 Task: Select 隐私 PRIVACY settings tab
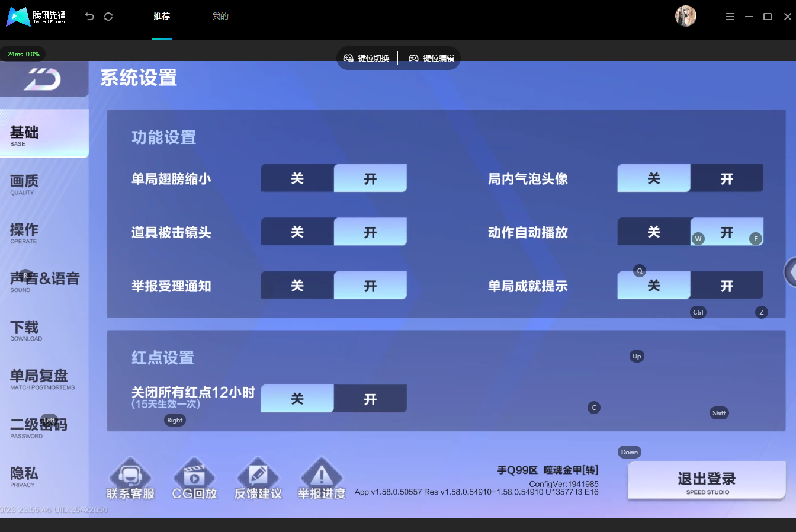click(x=44, y=476)
